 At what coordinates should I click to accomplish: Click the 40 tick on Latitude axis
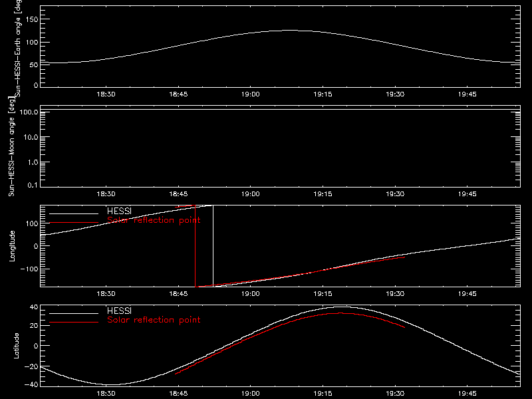coord(34,307)
